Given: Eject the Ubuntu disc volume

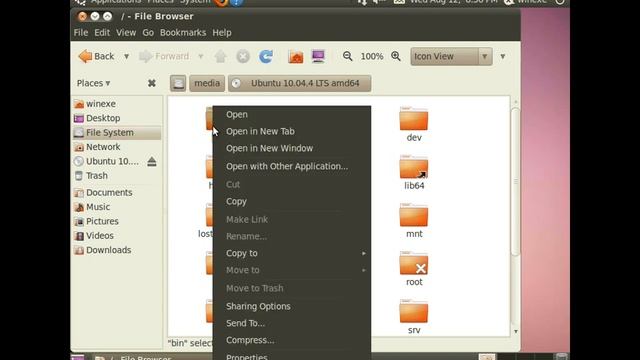Looking at the screenshot, I should 152,162.
